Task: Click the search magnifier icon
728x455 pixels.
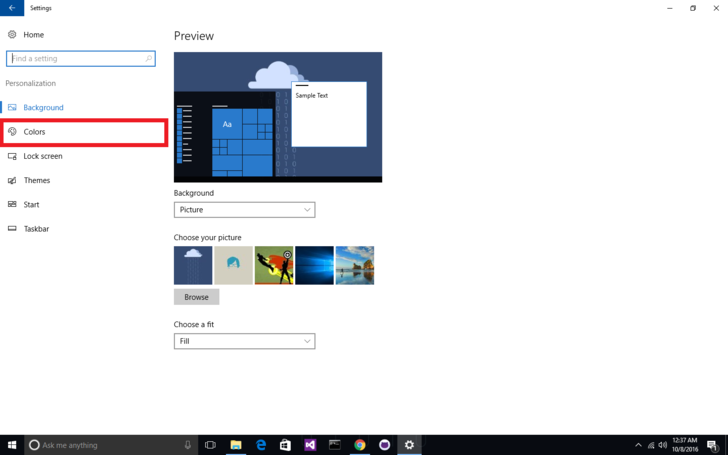Action: (x=149, y=58)
